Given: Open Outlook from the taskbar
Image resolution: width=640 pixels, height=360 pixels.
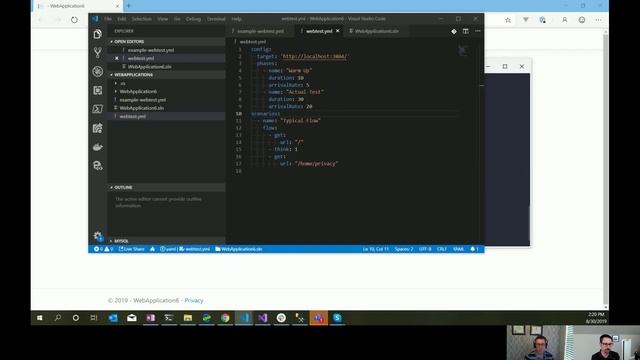Looking at the screenshot, I should pyautogui.click(x=113, y=318).
